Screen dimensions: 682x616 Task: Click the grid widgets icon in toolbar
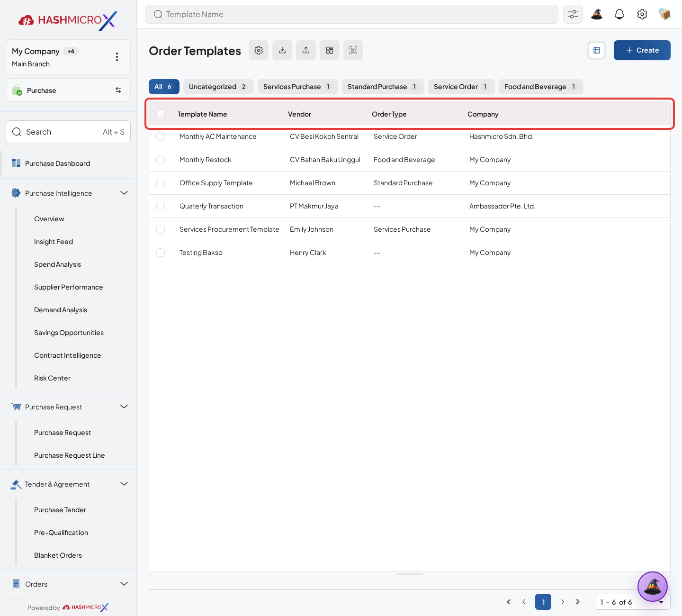[x=330, y=50]
